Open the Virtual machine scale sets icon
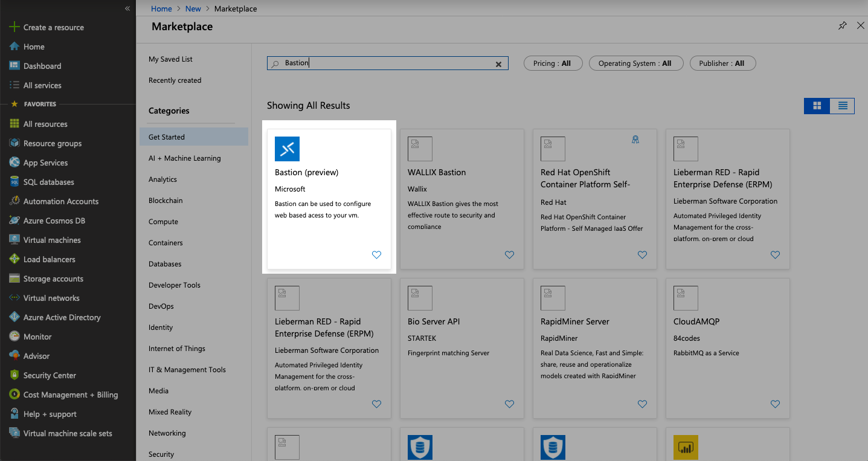868x461 pixels. pos(14,433)
